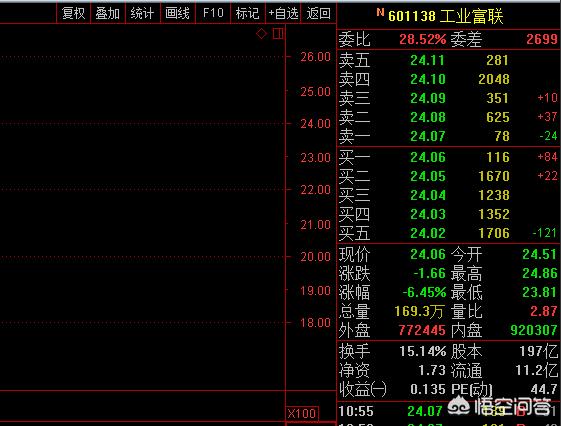Screen dimensions: 561x426
Task: Select 卖三 price 24.09
Action: pos(428,98)
